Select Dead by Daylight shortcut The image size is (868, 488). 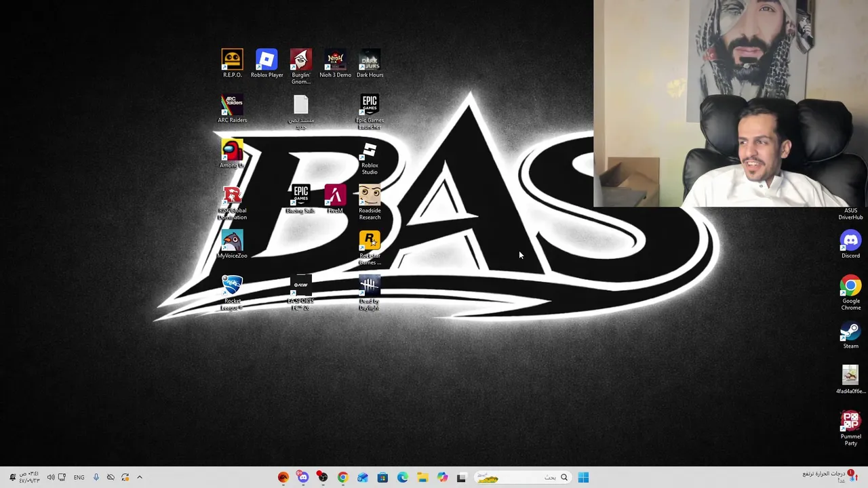pyautogui.click(x=370, y=293)
